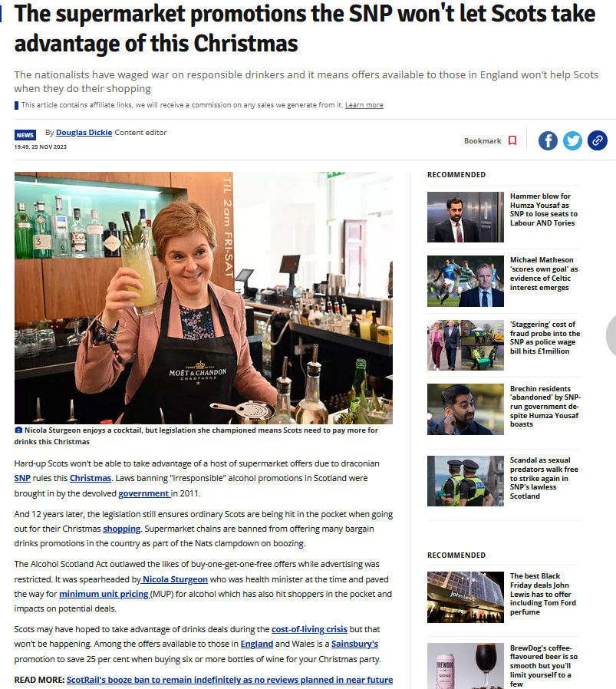The image size is (616, 689).
Task: Open author Douglas Dickie's profile
Action: [84, 133]
